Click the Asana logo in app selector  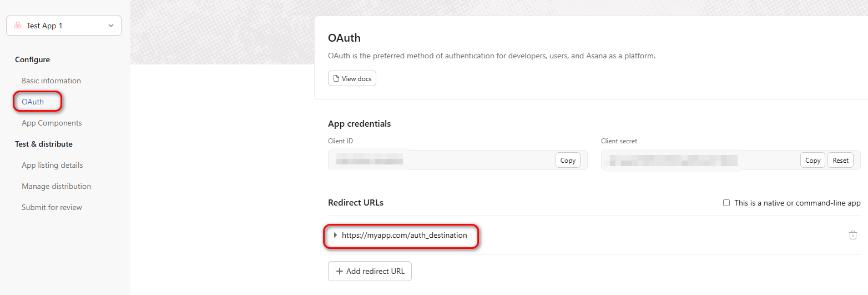[x=18, y=26]
